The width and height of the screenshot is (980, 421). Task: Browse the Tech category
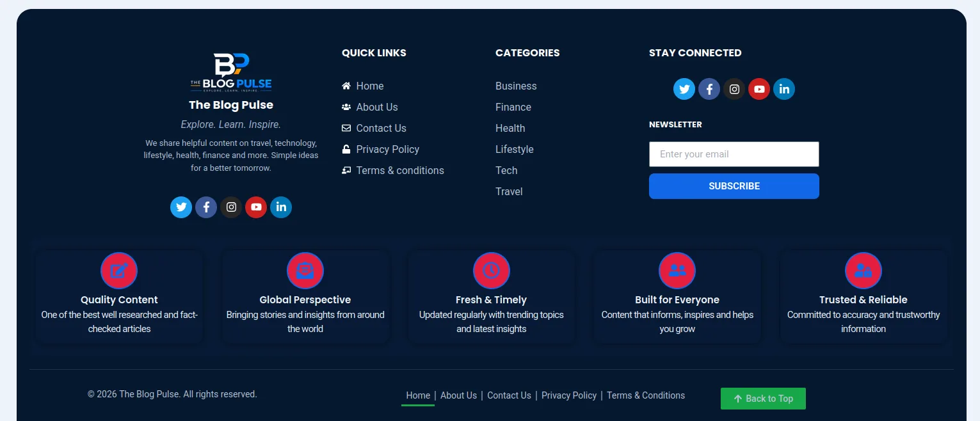506,170
